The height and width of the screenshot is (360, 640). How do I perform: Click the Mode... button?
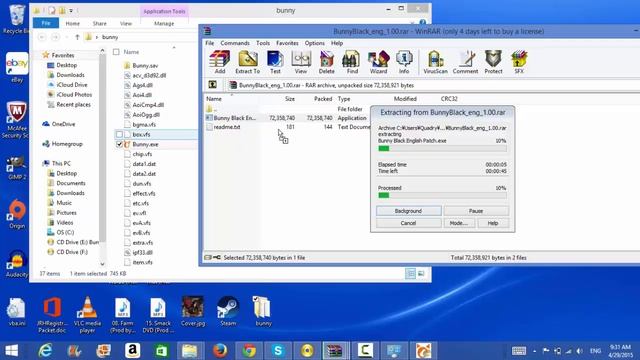(458, 223)
